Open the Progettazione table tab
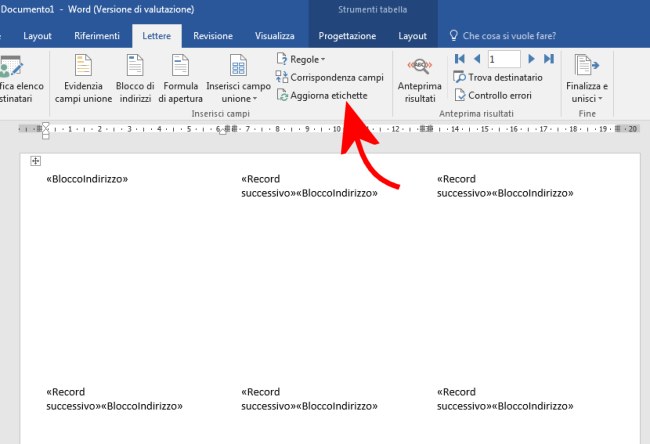Viewport: 650px width, 444px height. pos(347,36)
